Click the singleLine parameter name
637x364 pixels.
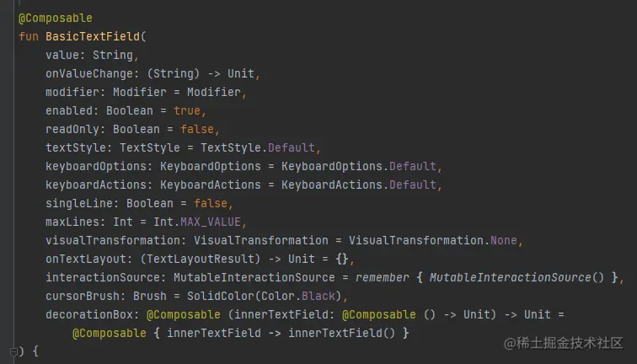(79, 203)
